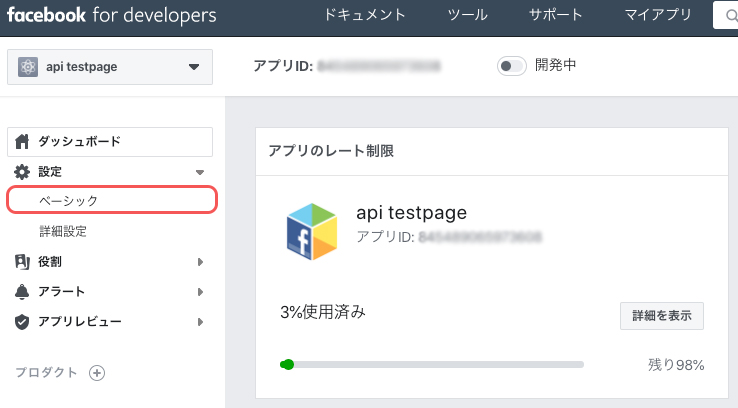Click the Alerts bell icon
The width and height of the screenshot is (738, 408).
tap(23, 292)
